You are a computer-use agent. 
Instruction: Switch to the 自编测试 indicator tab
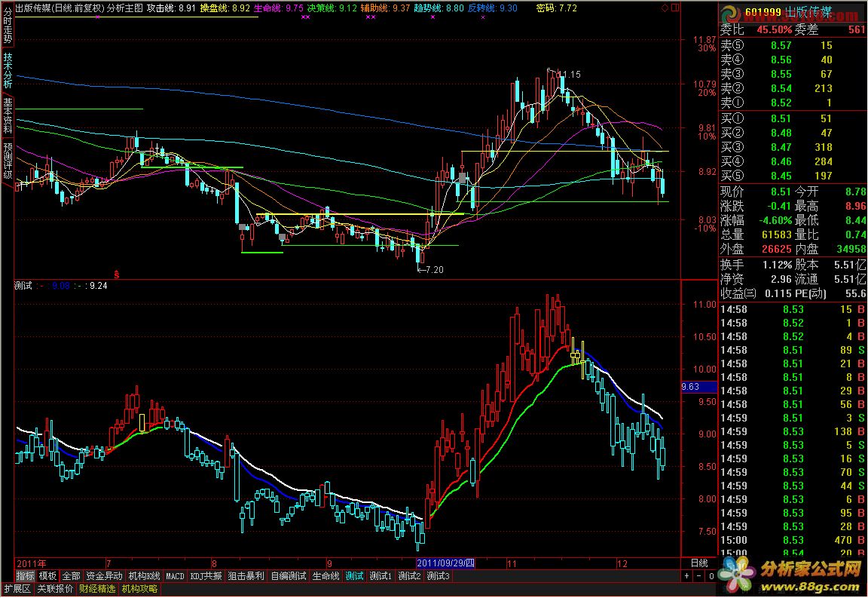pyautogui.click(x=288, y=576)
